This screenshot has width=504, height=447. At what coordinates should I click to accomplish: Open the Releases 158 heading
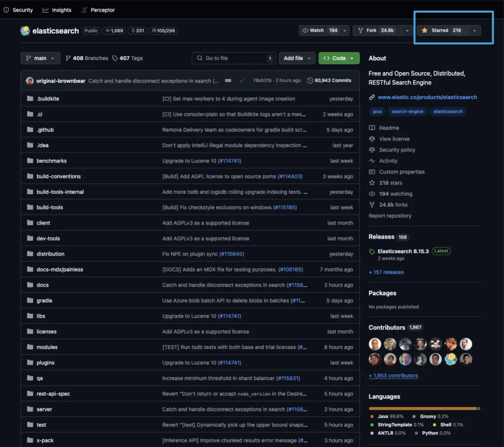coord(388,237)
